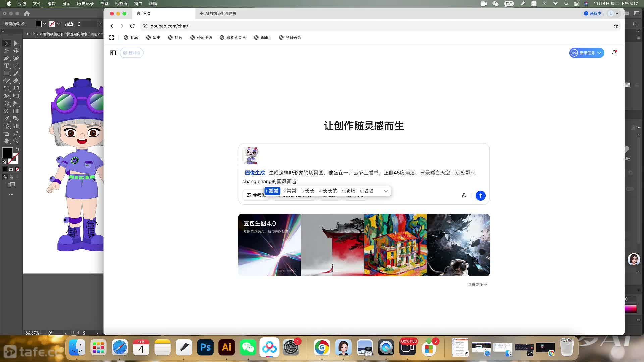Select the Scale tool in Illustrator
This screenshot has width=644, height=362.
click(16, 88)
